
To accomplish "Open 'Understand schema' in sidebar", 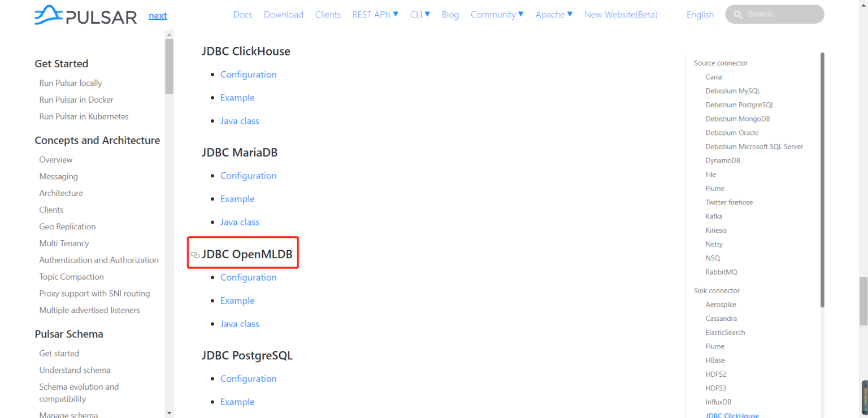I will click(75, 370).
